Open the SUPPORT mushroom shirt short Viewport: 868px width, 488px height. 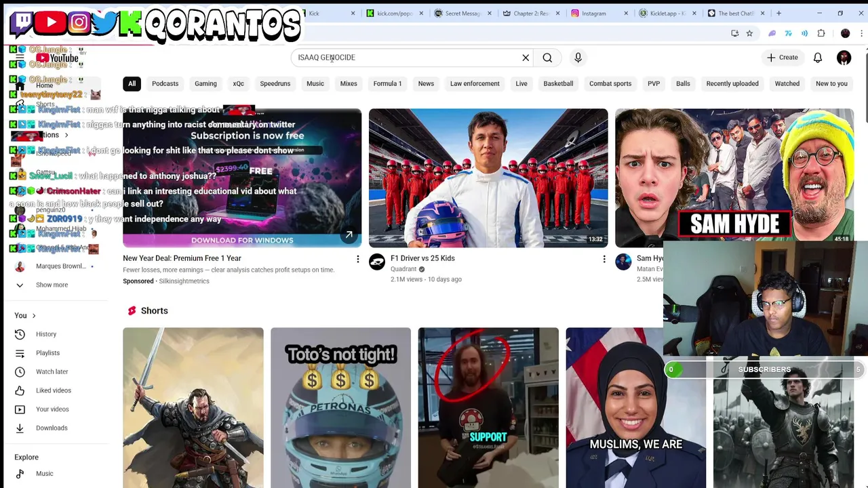click(x=488, y=408)
